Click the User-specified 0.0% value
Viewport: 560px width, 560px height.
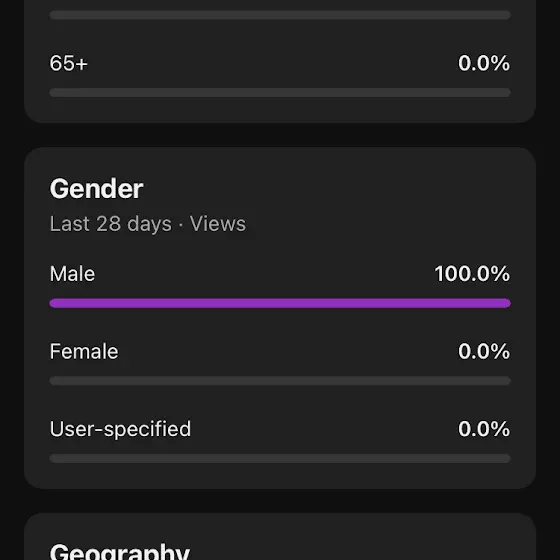point(484,429)
